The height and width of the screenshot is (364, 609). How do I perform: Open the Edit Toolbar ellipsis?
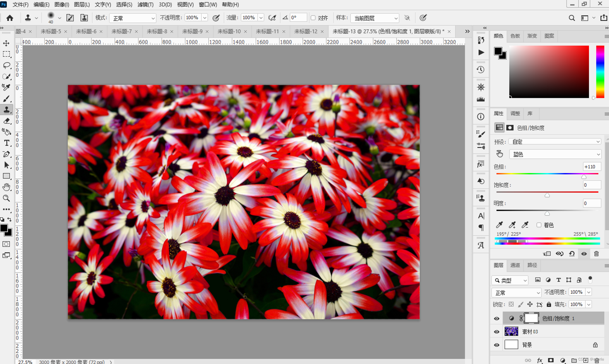(x=6, y=209)
